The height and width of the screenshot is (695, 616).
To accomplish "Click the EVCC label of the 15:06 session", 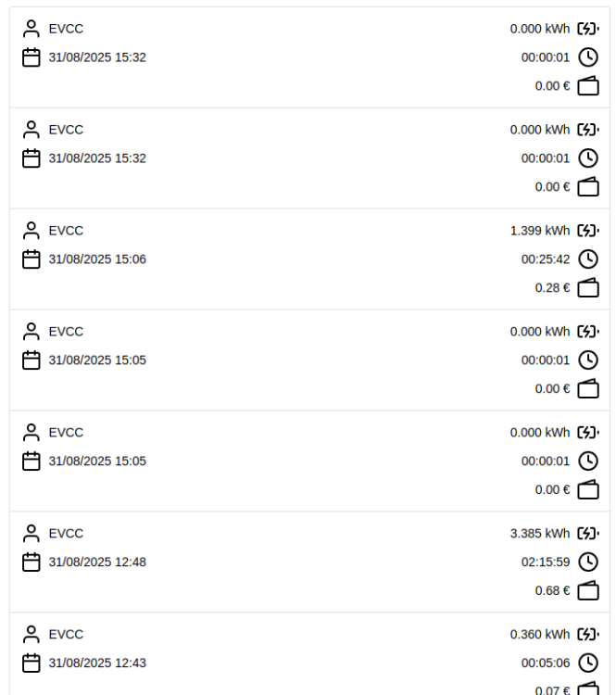I will [66, 231].
